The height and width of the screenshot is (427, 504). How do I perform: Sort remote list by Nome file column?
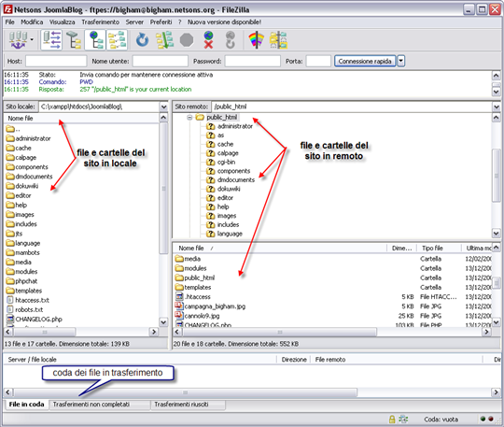pyautogui.click(x=280, y=249)
